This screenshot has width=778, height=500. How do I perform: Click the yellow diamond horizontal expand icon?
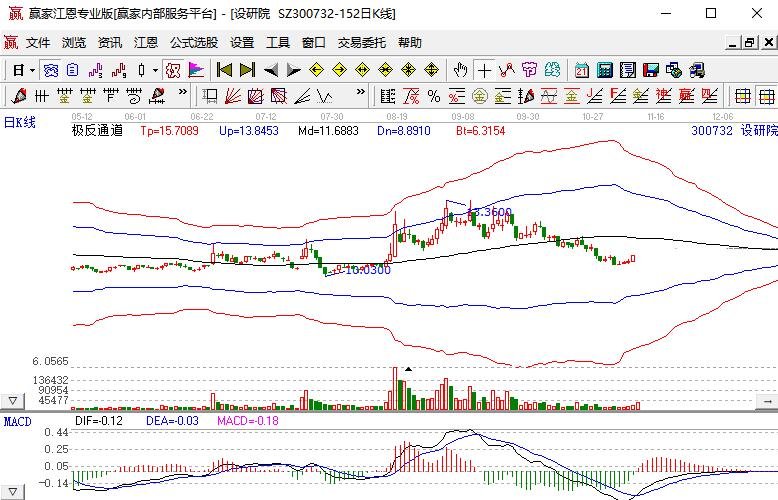click(363, 70)
